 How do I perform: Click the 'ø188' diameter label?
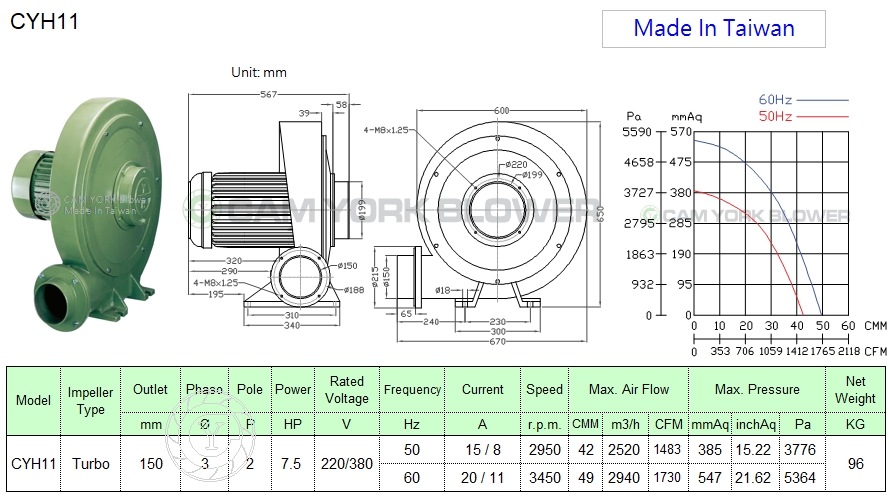click(354, 290)
